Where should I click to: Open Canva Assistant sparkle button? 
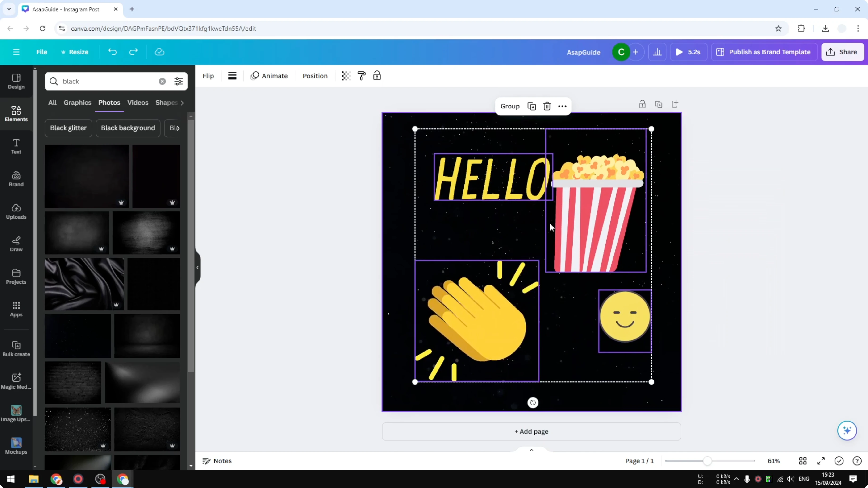847,430
